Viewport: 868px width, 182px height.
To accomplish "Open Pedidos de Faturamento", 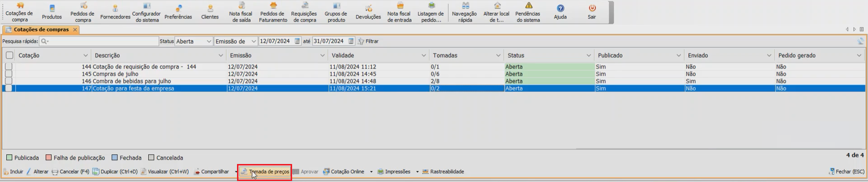I will 273,12.
